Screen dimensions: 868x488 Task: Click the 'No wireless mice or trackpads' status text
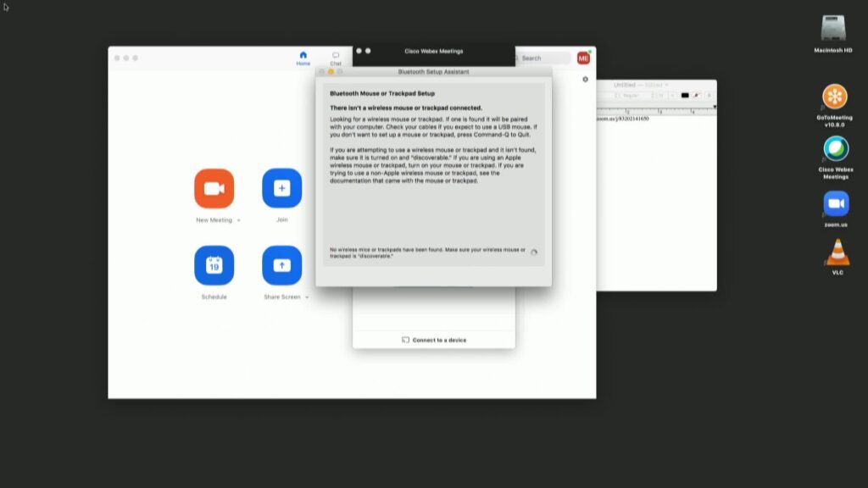(x=427, y=252)
